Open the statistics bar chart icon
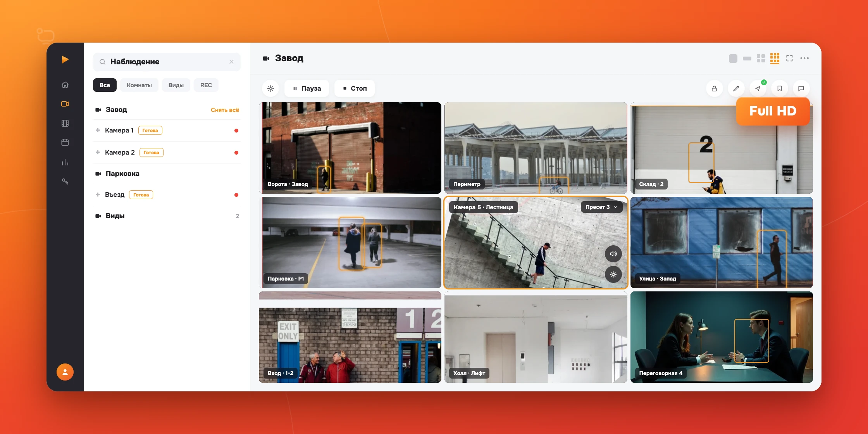The image size is (868, 434). coord(65,162)
